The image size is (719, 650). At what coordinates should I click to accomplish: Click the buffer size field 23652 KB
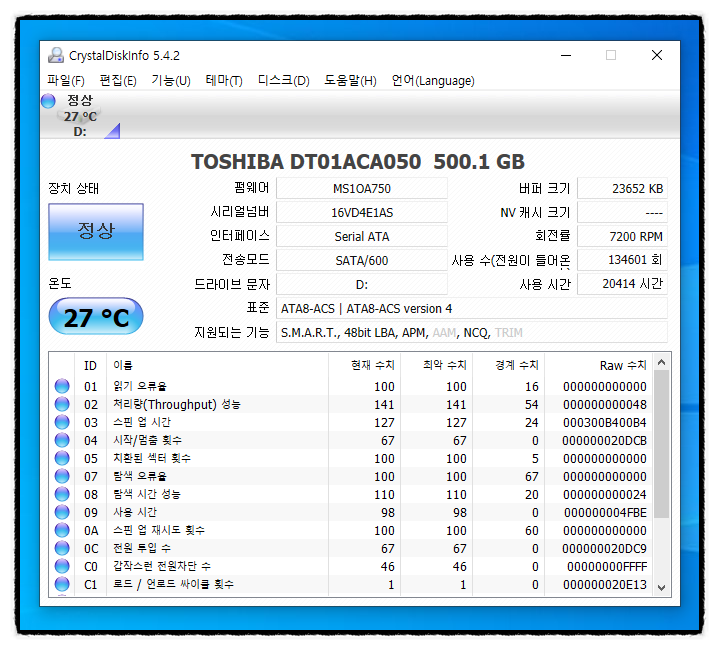622,188
